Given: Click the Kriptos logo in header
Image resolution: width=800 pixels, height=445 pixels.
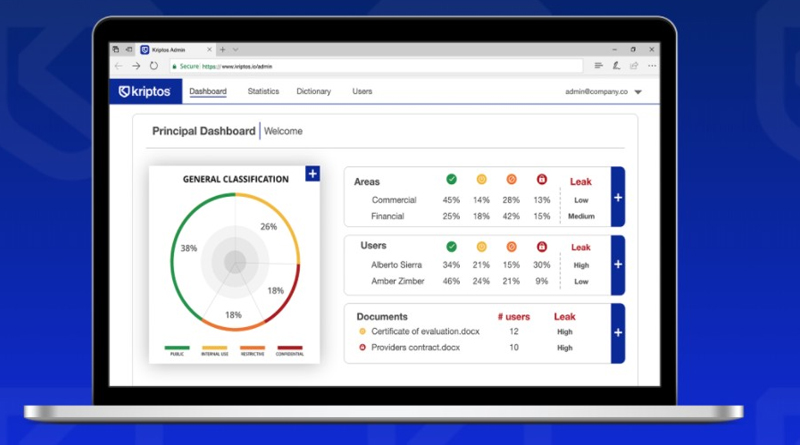Looking at the screenshot, I should [x=145, y=91].
